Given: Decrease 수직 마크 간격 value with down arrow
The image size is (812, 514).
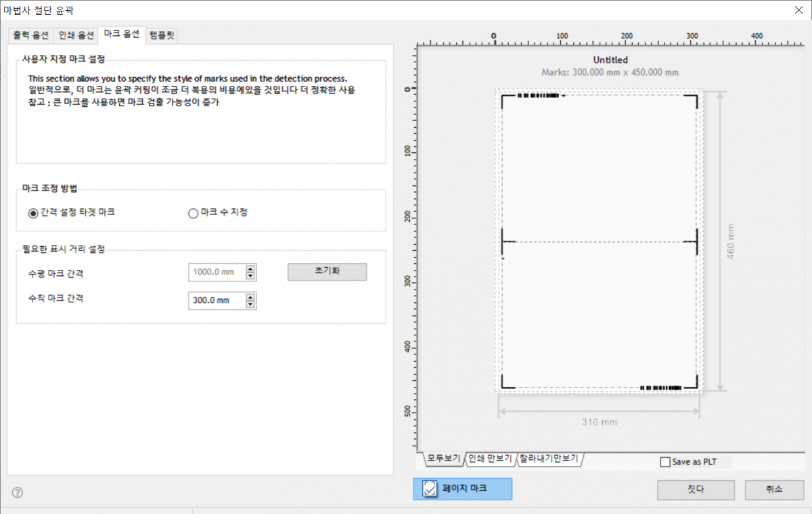Looking at the screenshot, I should click(x=251, y=304).
